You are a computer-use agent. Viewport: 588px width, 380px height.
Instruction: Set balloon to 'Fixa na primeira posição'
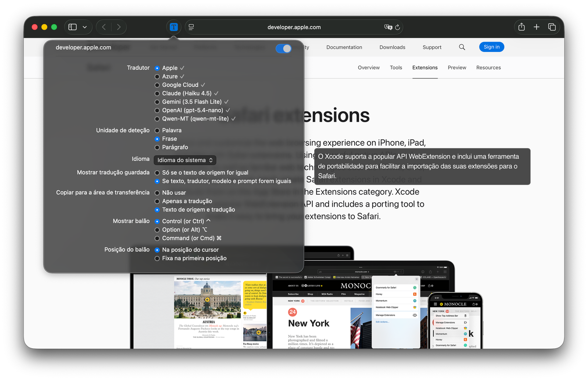coord(157,259)
